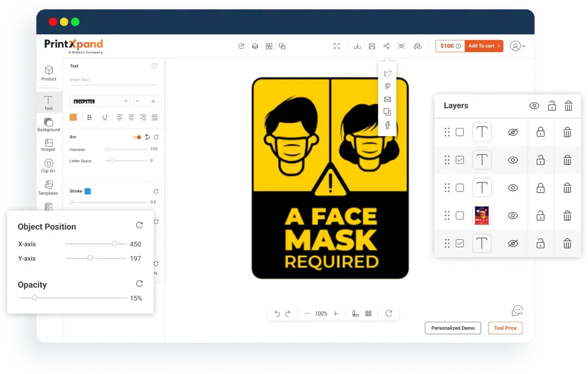Click the Twitter share icon
The height and width of the screenshot is (374, 588).
point(387,74)
